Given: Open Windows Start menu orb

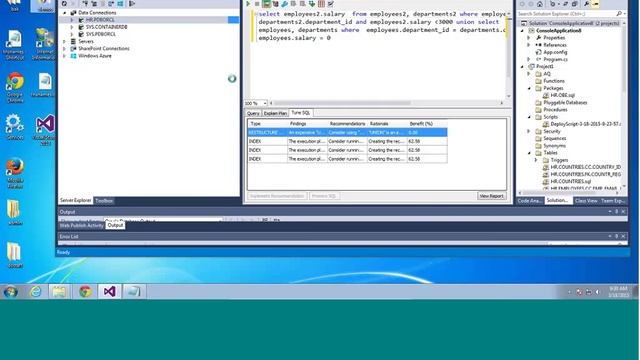Looking at the screenshot, I should (x=11, y=291).
